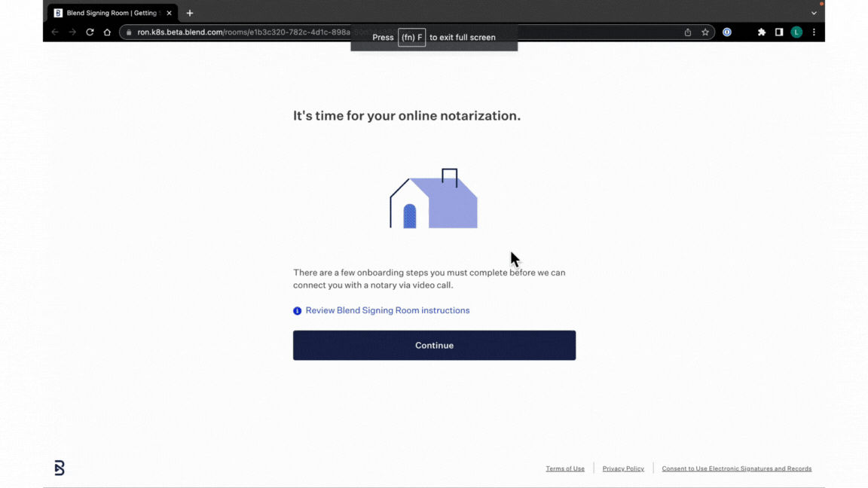Open the tab search dropdown chevron
The height and width of the screenshot is (488, 868).
point(814,13)
